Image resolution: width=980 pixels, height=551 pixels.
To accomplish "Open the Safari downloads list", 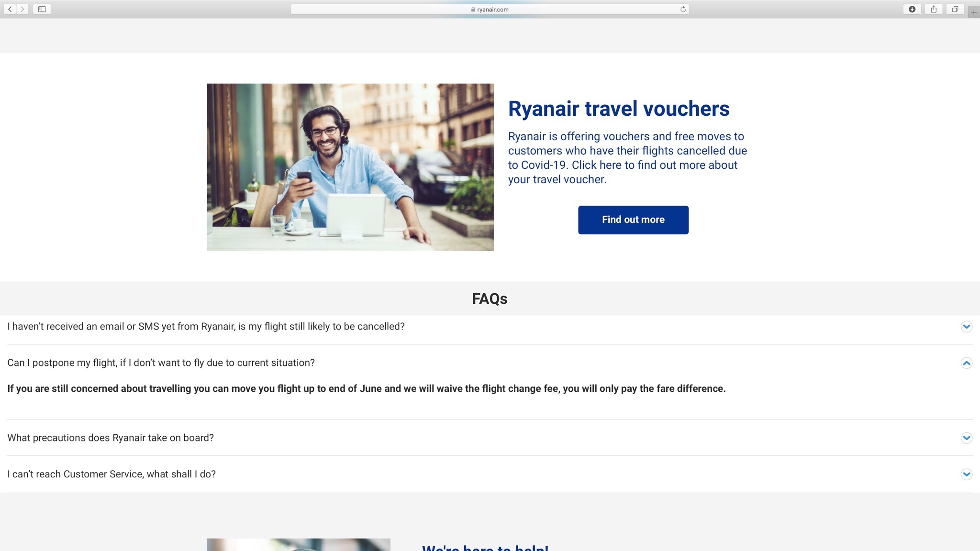I will coord(912,9).
